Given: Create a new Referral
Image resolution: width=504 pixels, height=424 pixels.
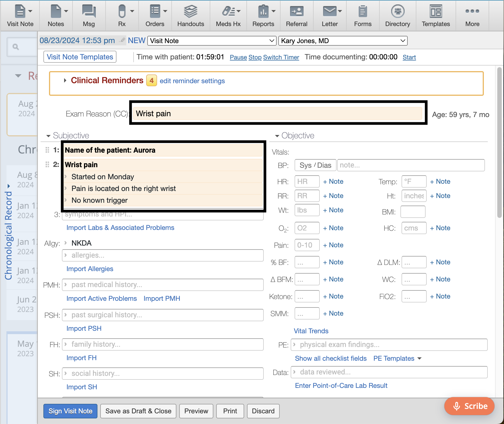Looking at the screenshot, I should coord(297,15).
